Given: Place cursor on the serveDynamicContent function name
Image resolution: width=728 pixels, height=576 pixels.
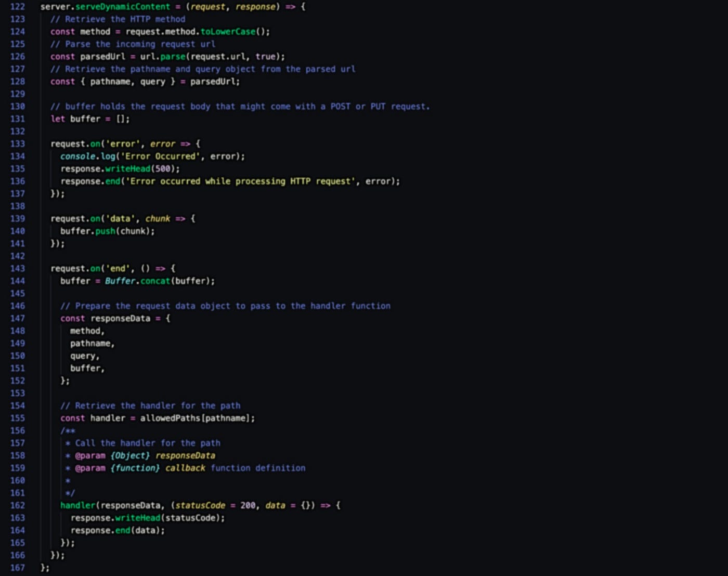Looking at the screenshot, I should tap(122, 7).
